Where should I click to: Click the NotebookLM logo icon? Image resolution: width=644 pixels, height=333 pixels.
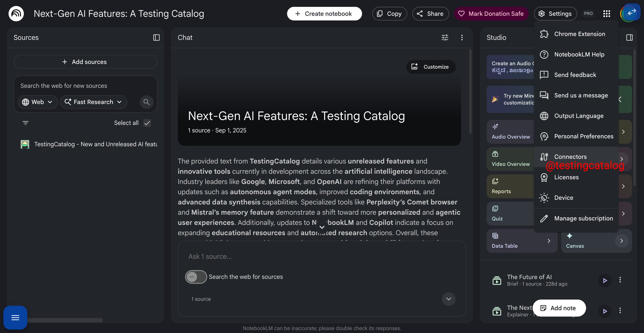16,14
